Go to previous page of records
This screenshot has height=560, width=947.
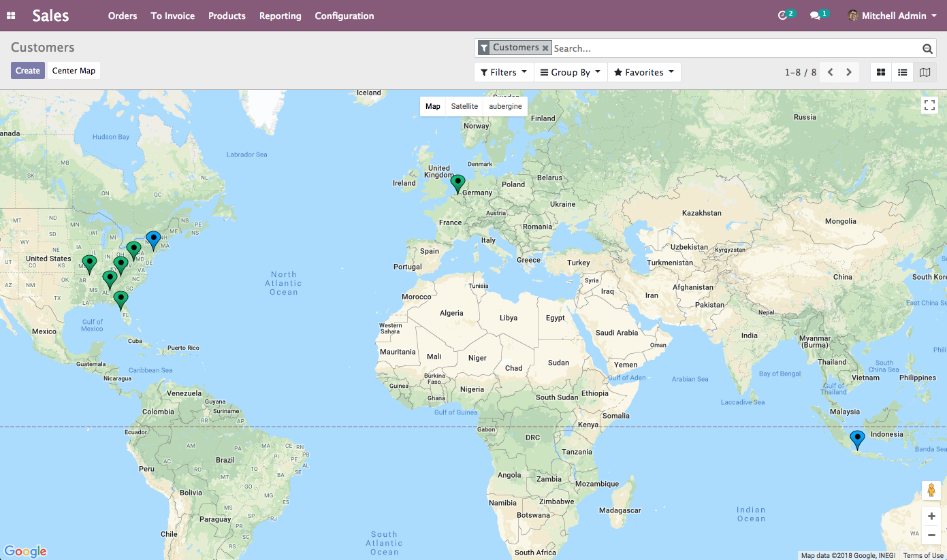(831, 72)
